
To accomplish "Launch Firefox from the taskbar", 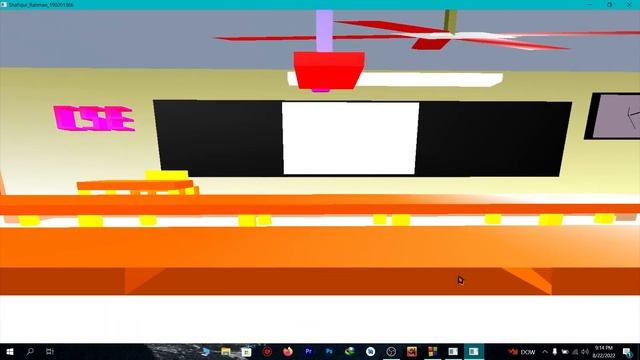I will point(288,351).
